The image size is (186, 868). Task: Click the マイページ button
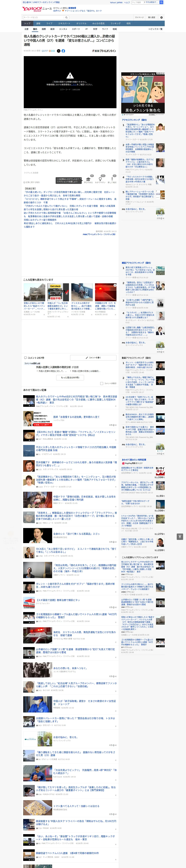(x=139, y=18)
